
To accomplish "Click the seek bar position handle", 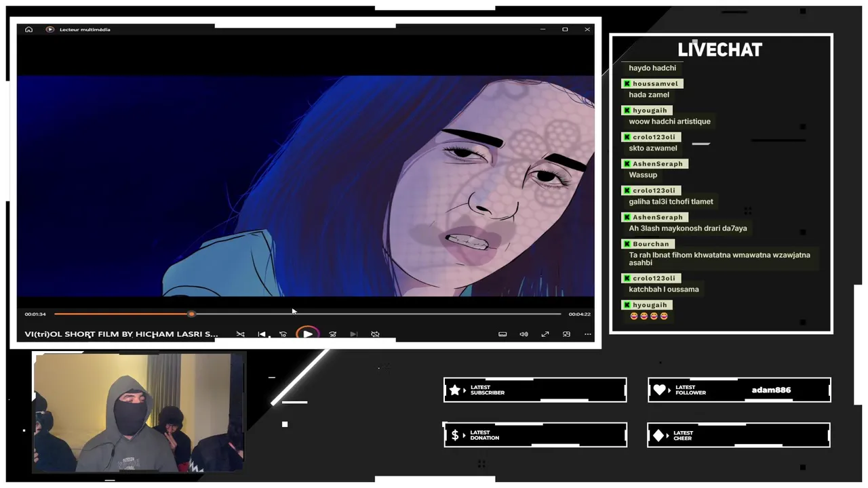I will 191,314.
